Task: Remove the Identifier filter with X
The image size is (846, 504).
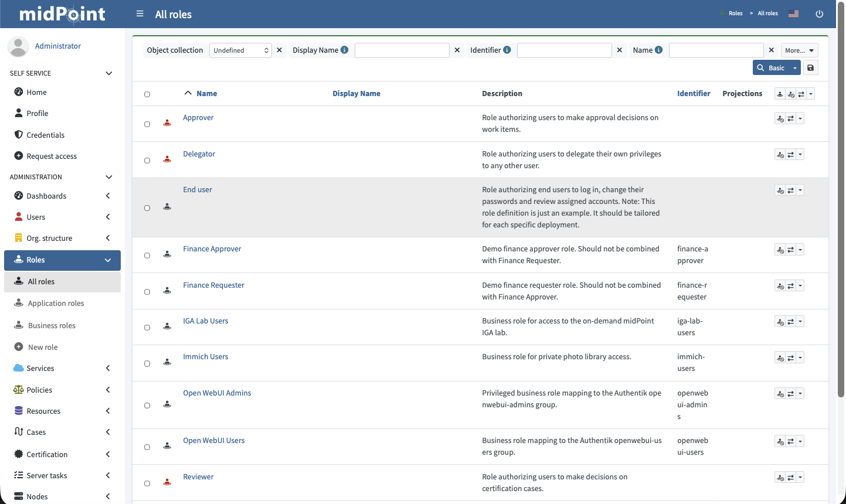Action: click(620, 50)
